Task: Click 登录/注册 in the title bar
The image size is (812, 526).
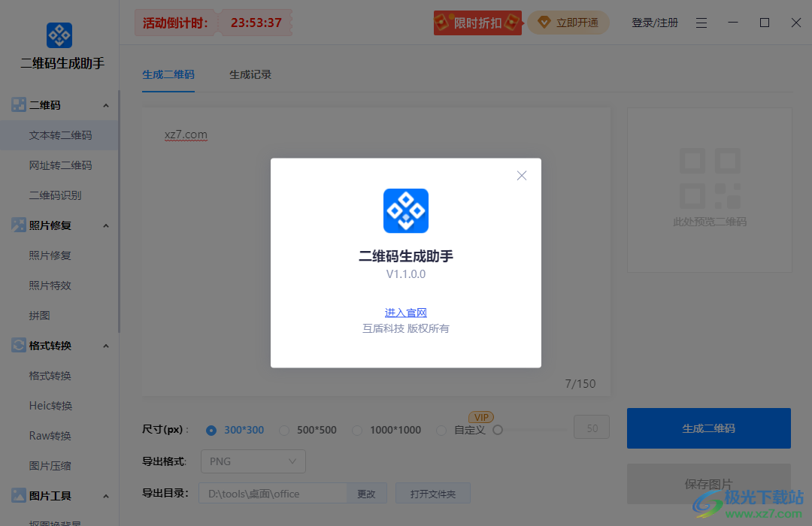Action: click(654, 23)
